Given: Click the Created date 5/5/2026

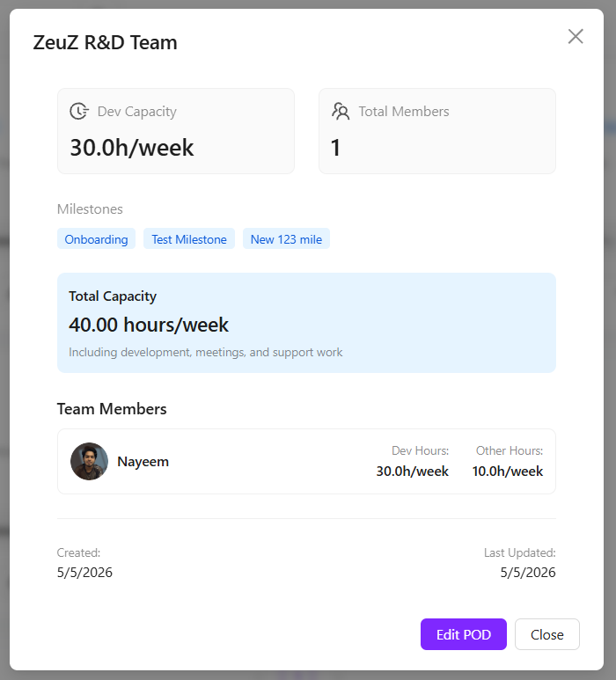Looking at the screenshot, I should [x=84, y=573].
